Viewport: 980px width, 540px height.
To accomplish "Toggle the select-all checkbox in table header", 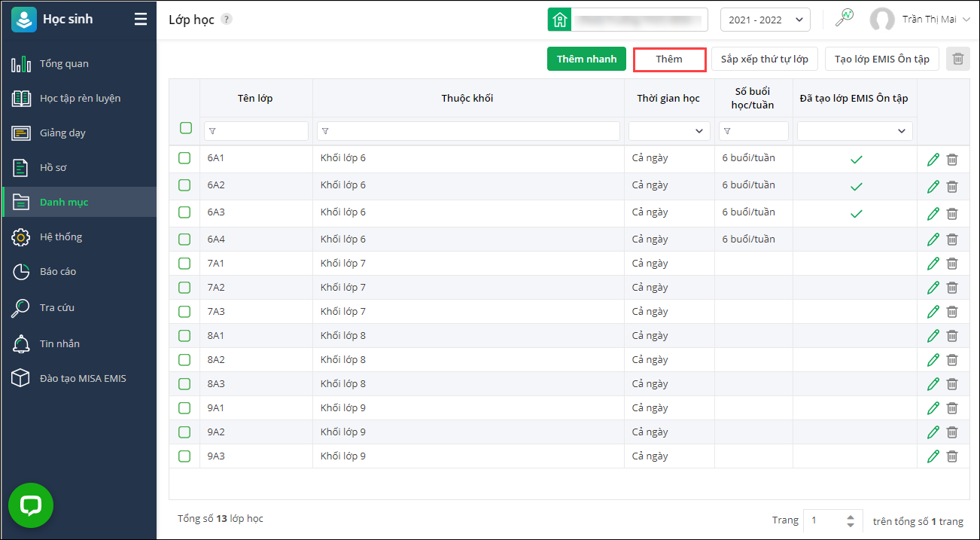I will [x=186, y=128].
